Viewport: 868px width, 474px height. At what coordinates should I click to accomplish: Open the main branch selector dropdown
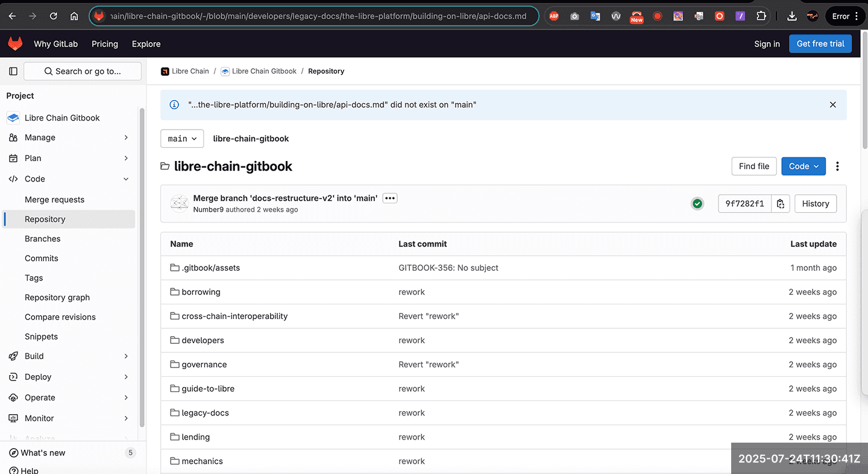coord(181,138)
